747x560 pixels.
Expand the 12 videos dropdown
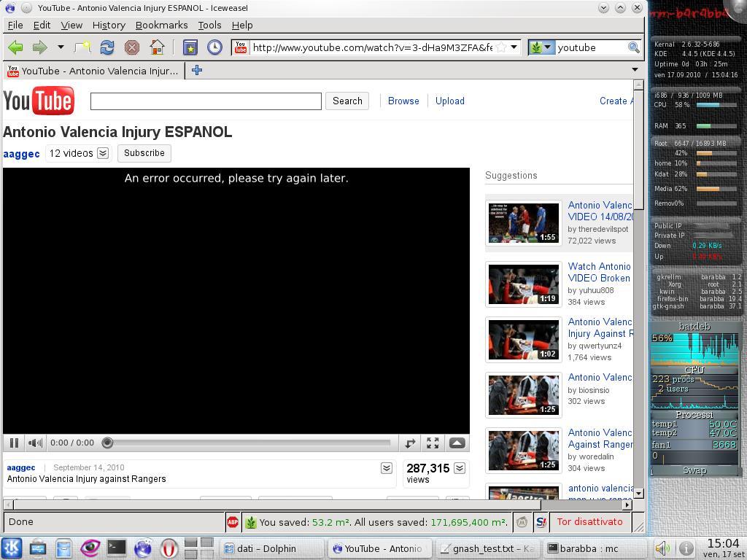tap(103, 153)
